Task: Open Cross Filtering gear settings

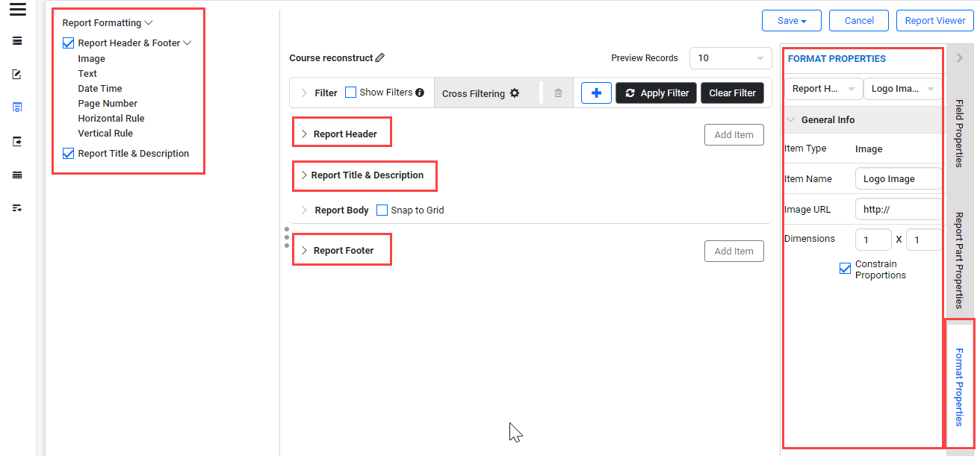Action: click(515, 93)
